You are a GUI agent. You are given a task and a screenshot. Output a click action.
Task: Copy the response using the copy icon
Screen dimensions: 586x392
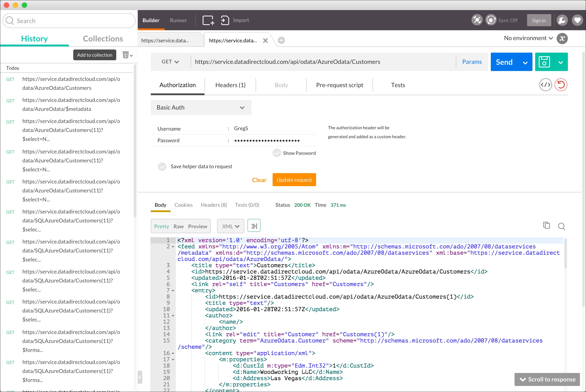[547, 226]
